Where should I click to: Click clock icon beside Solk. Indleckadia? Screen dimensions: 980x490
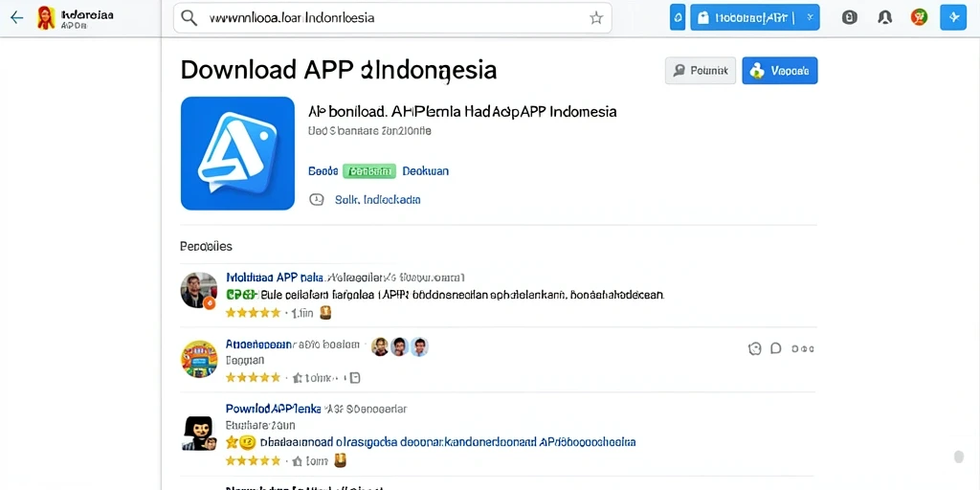point(317,200)
